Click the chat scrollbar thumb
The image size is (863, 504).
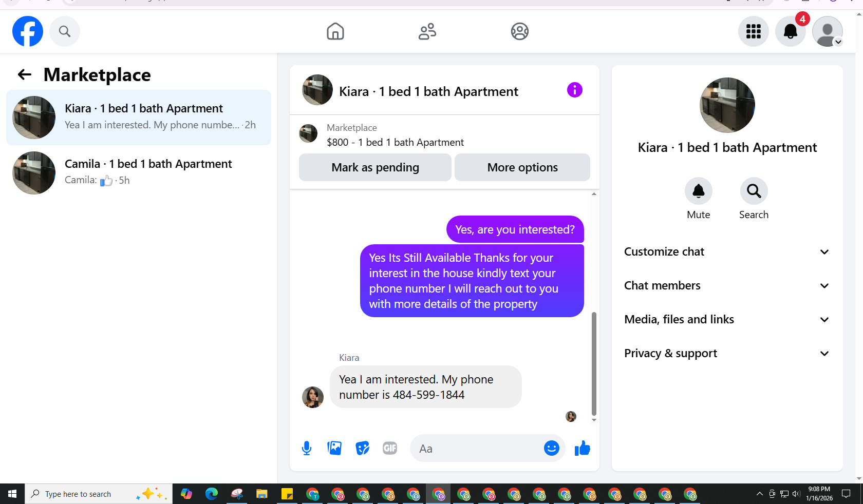[x=594, y=363]
